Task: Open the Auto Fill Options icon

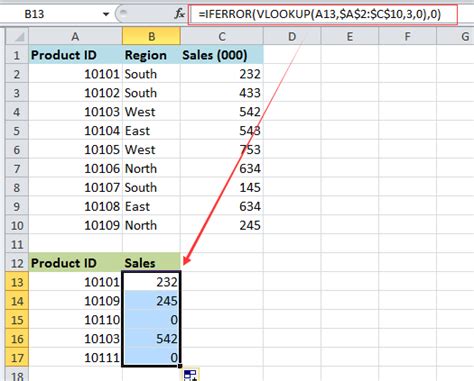Action: (191, 375)
